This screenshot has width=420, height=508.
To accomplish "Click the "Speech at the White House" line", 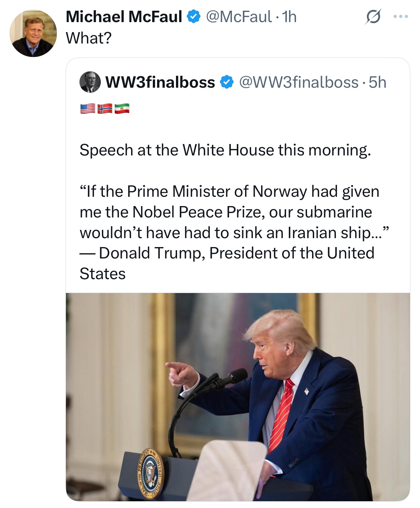I will click(x=225, y=150).
